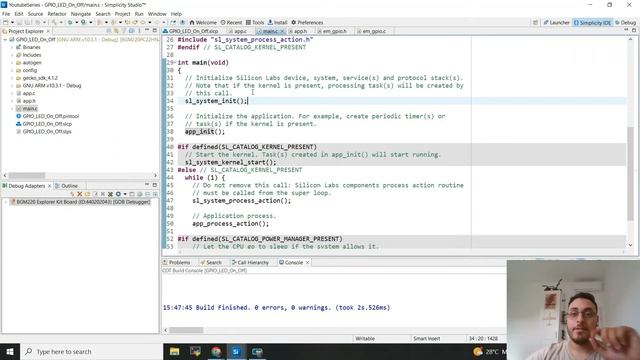Close the Console view
640x360 pixels.
click(307, 262)
